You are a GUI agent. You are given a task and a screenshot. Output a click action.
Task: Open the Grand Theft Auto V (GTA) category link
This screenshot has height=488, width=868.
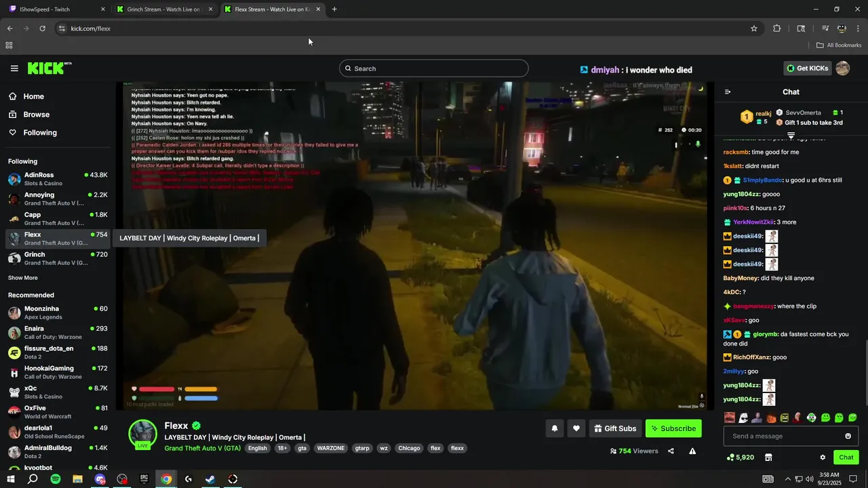click(x=202, y=448)
